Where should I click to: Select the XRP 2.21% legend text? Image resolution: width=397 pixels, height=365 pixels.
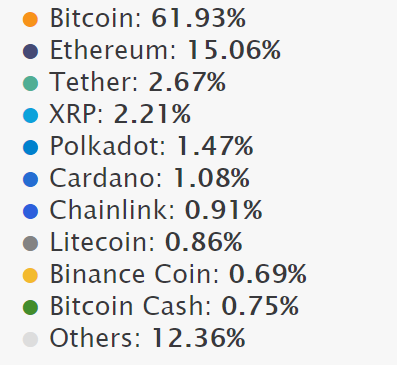point(120,114)
